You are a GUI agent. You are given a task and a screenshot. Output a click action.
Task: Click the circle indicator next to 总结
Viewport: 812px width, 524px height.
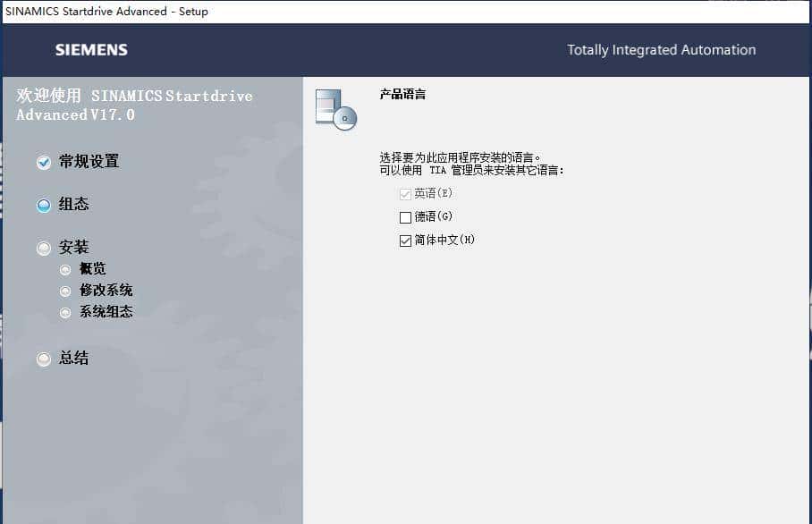pyautogui.click(x=42, y=359)
